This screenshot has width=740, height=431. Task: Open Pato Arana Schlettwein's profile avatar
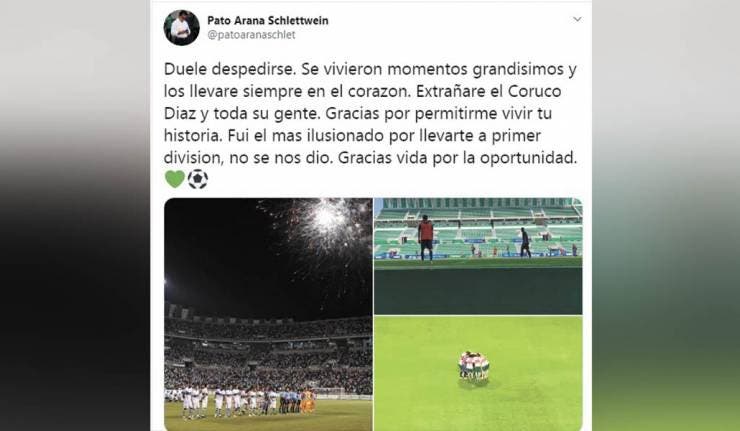click(182, 27)
